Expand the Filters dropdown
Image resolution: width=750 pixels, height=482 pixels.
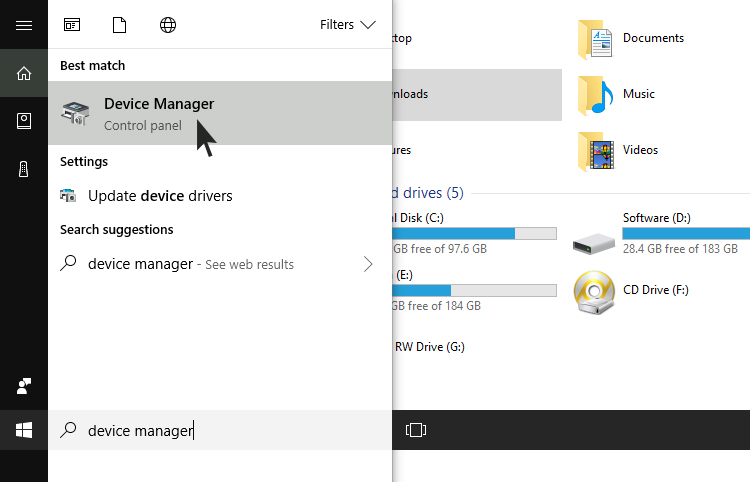point(347,25)
